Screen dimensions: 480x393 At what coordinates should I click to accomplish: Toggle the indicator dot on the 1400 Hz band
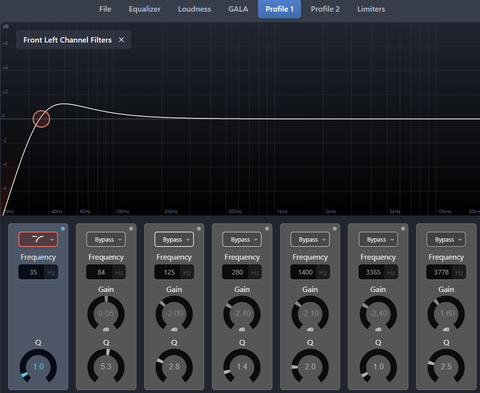tap(335, 229)
